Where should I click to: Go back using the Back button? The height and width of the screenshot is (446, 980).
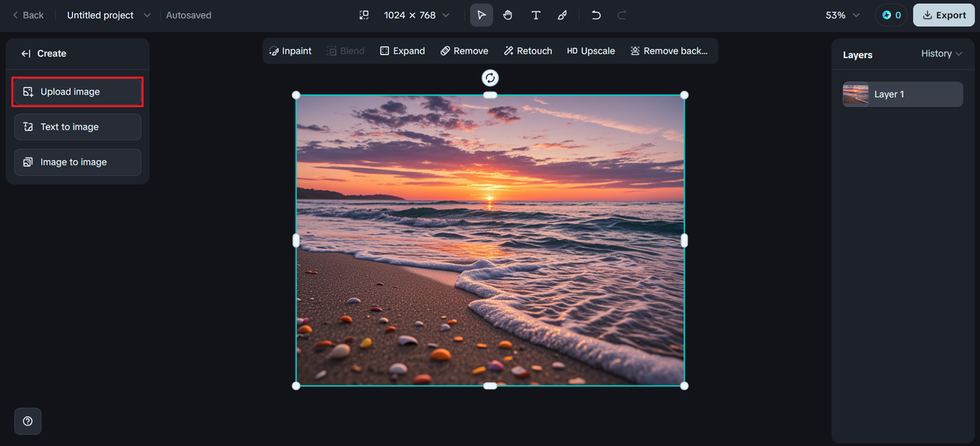pyautogui.click(x=28, y=15)
